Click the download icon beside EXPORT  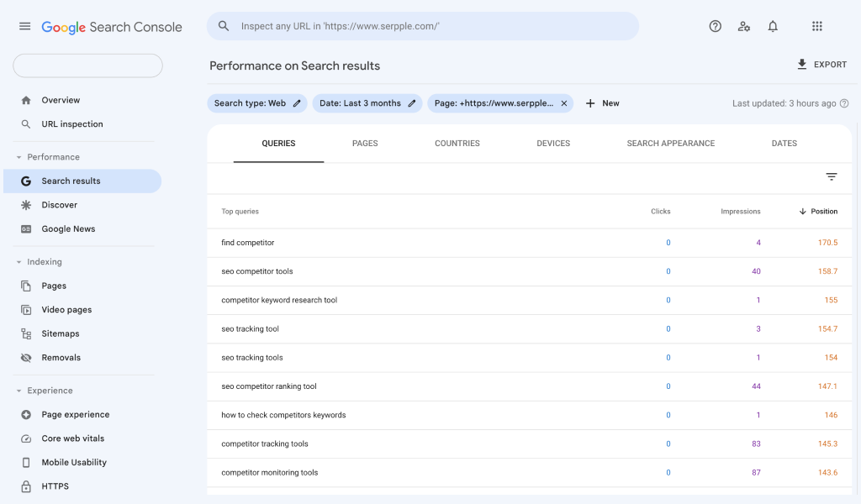click(801, 64)
